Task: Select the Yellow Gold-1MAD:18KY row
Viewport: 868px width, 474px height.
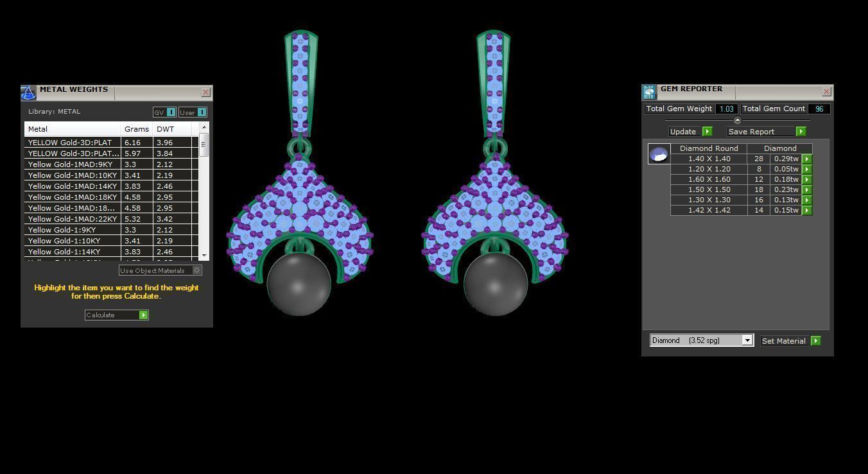Action: coord(111,197)
